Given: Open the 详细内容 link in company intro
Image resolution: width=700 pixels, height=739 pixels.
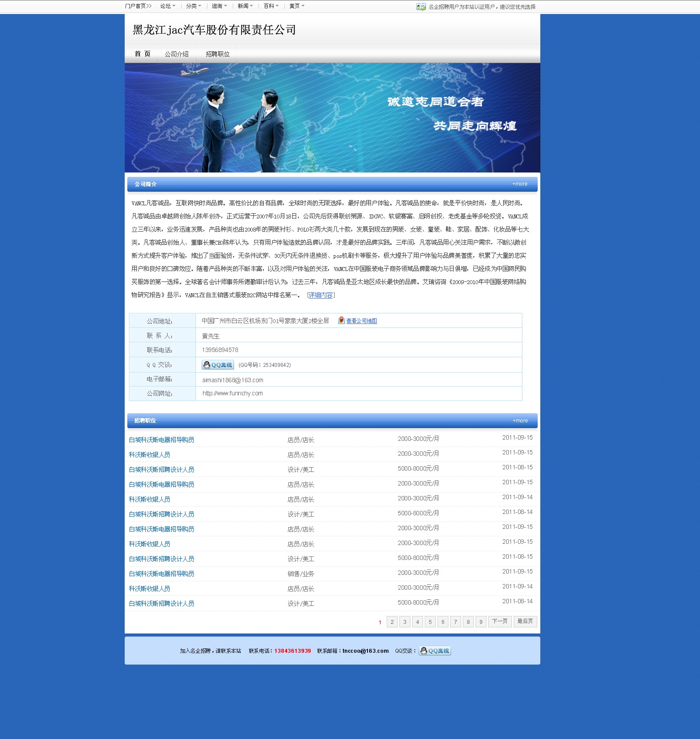Looking at the screenshot, I should click(x=321, y=295).
